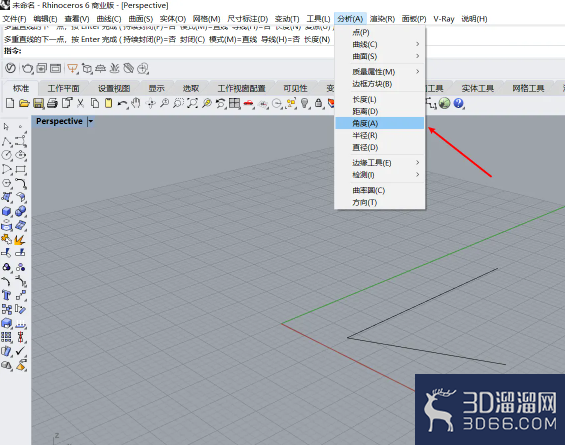Open a file with the folder icon
Viewport: 565px width, 445px height.
tap(24, 103)
